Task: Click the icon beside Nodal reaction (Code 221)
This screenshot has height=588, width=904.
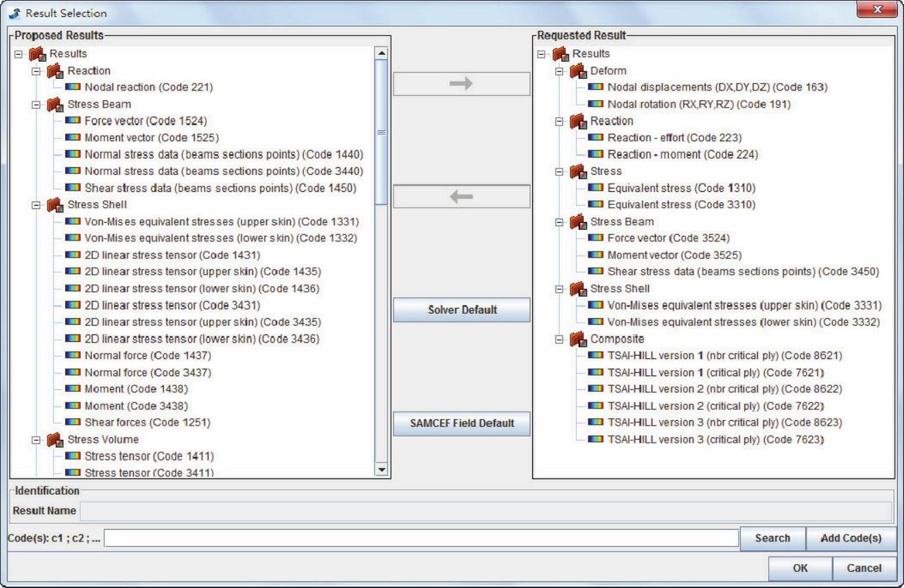Action: click(x=73, y=88)
